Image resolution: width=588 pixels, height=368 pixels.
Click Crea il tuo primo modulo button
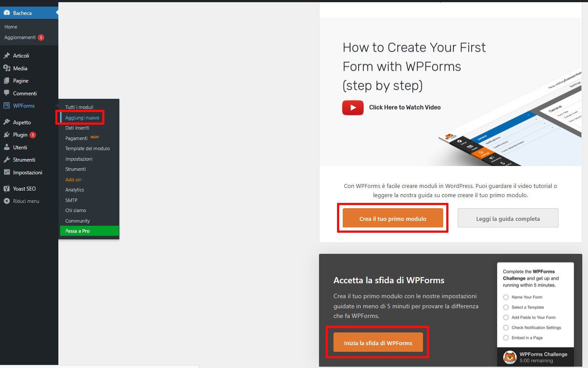pyautogui.click(x=393, y=218)
